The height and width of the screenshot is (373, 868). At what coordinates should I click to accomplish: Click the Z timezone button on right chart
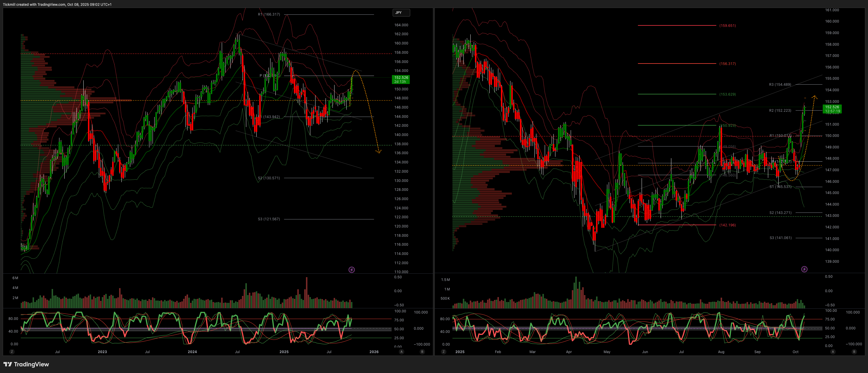(x=444, y=352)
